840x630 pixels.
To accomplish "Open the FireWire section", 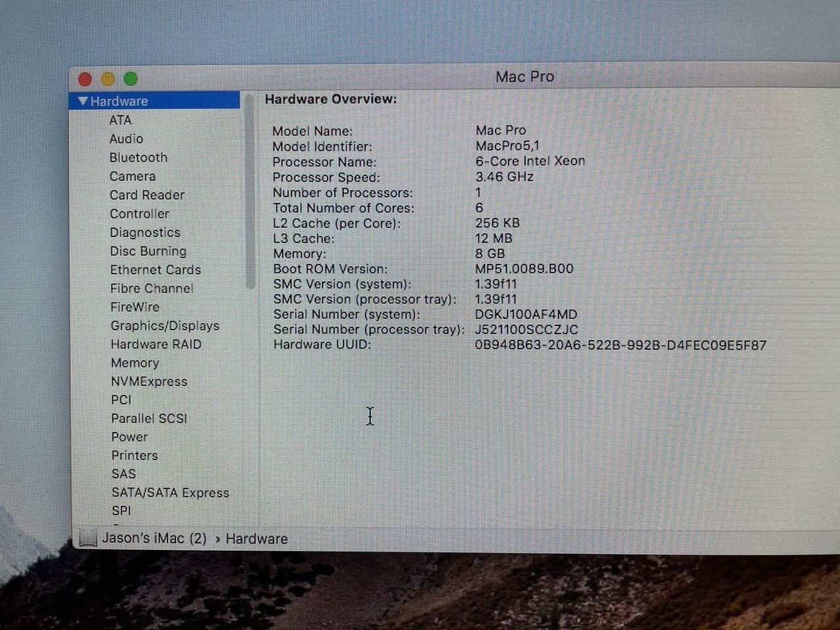I will [x=135, y=306].
